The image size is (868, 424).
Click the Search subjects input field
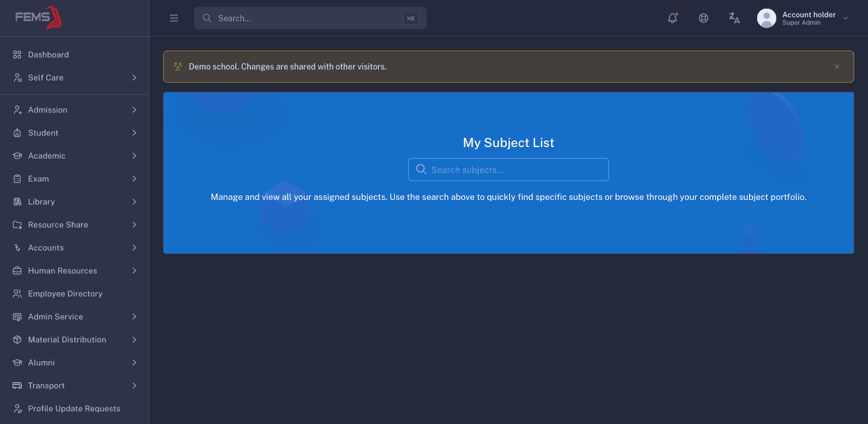(509, 169)
